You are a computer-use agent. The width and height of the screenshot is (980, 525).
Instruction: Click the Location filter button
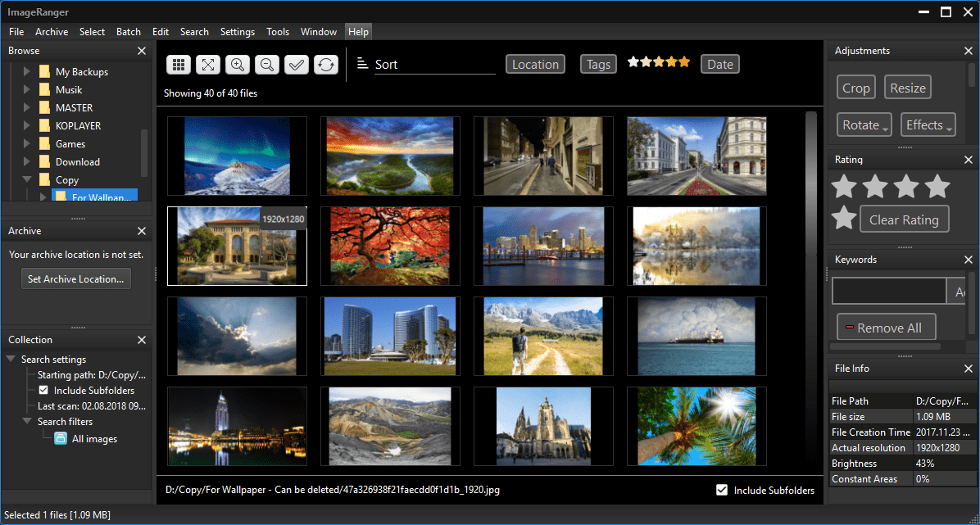536,65
